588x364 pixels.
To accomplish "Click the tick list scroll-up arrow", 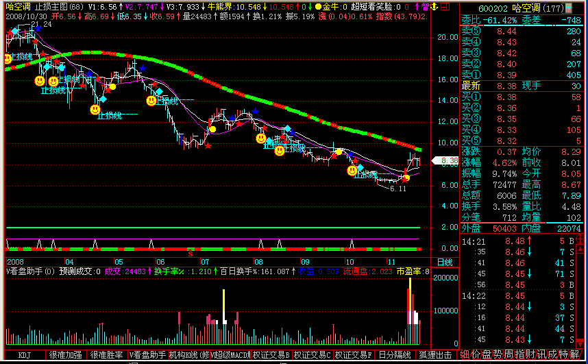I will (580, 249).
